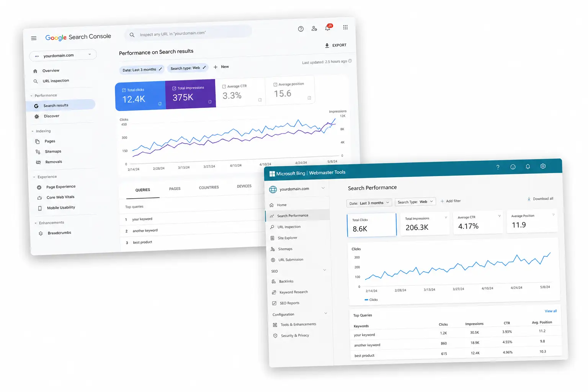The image size is (588, 392).
Task: Click View all above Bing Top Queries
Action: tap(550, 311)
